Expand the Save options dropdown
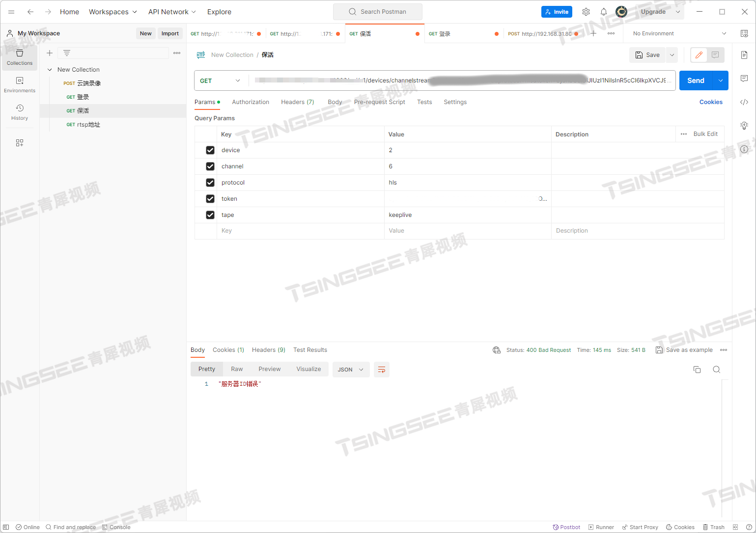The height and width of the screenshot is (533, 756). [672, 55]
